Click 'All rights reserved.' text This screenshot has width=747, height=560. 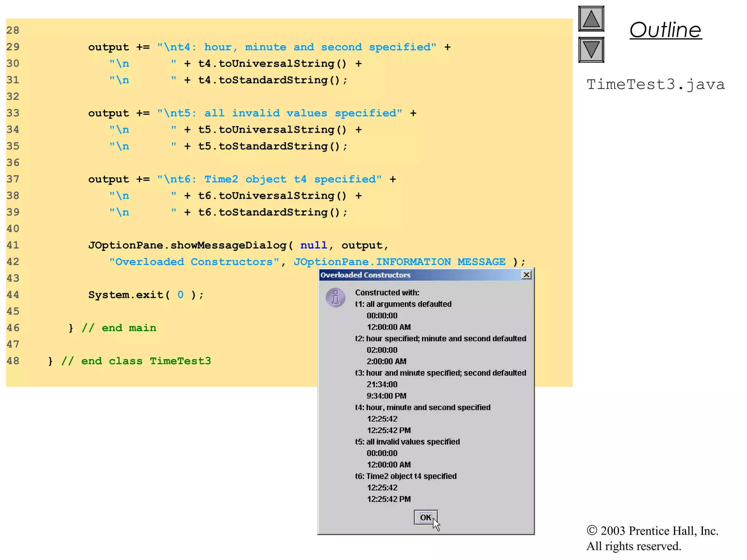click(634, 546)
